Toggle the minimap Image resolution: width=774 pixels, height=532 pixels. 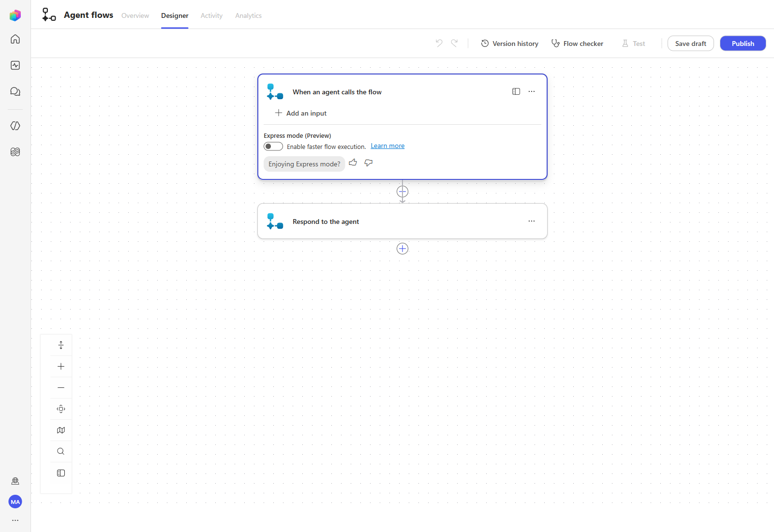click(x=61, y=430)
